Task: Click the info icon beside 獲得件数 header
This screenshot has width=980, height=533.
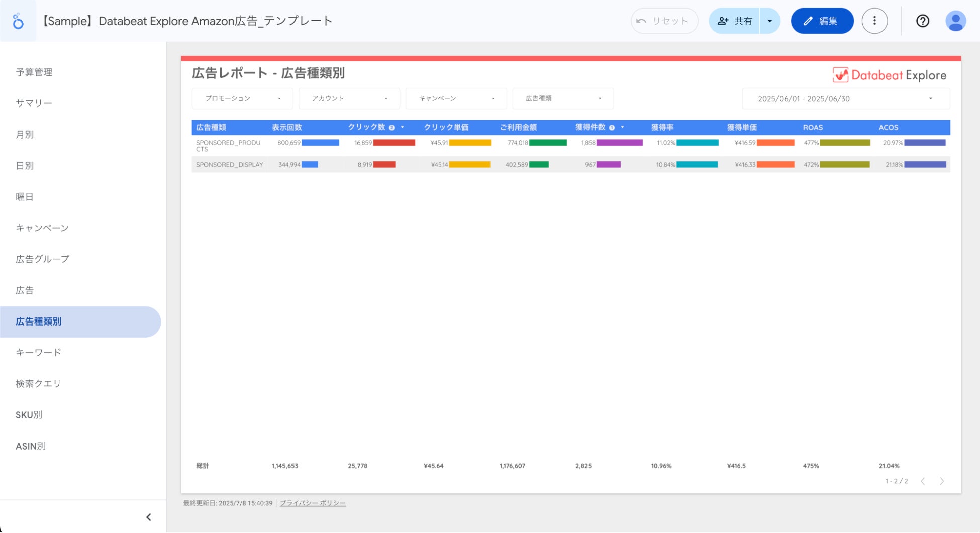Action: tap(612, 128)
